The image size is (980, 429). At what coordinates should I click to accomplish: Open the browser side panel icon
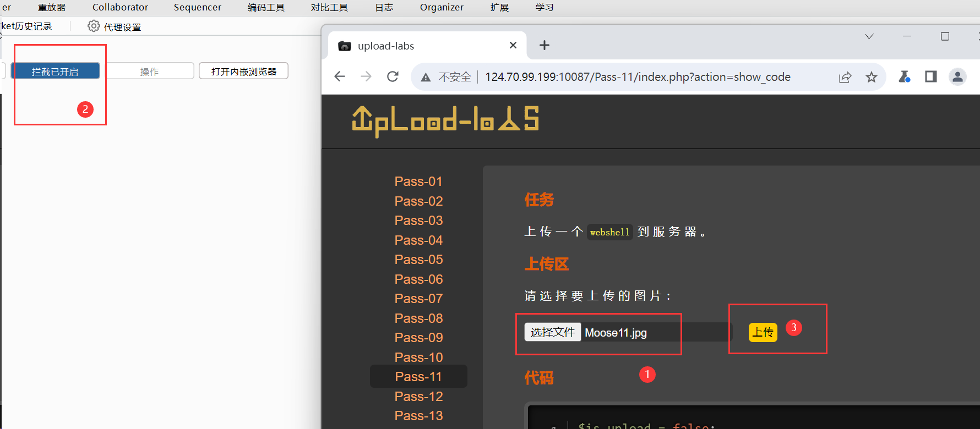pyautogui.click(x=931, y=77)
